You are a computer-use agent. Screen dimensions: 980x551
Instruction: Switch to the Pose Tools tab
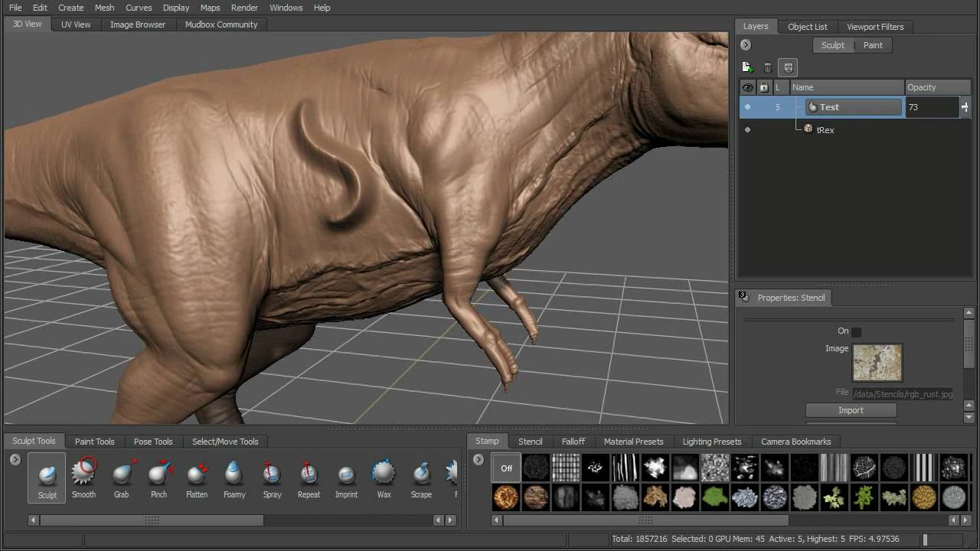click(152, 441)
